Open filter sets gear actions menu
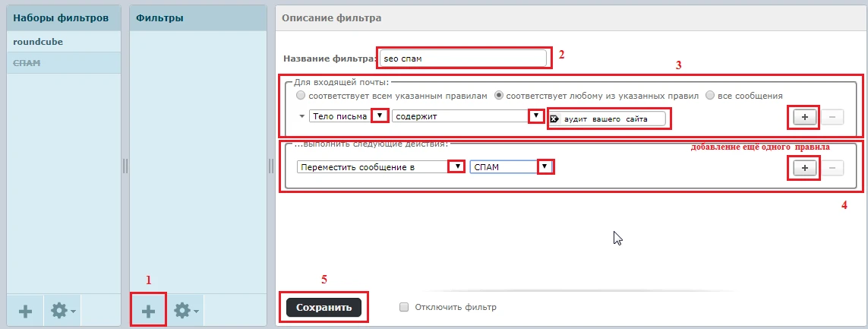The image size is (868, 329). click(64, 312)
